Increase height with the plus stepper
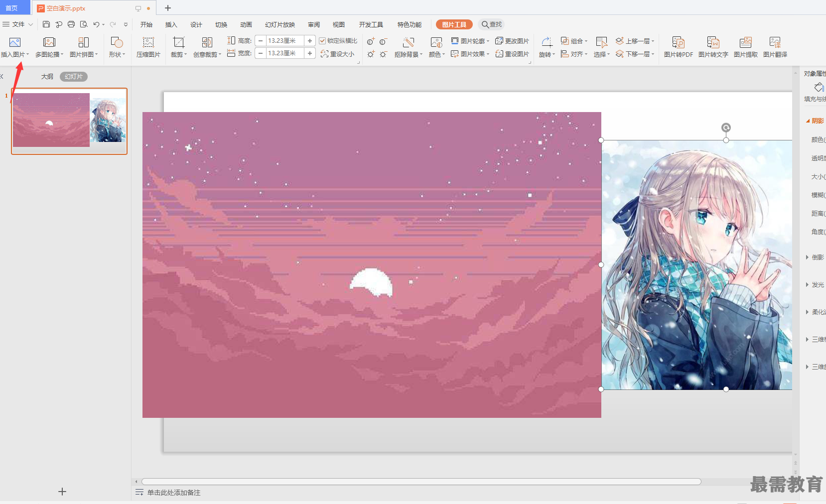 [x=310, y=41]
